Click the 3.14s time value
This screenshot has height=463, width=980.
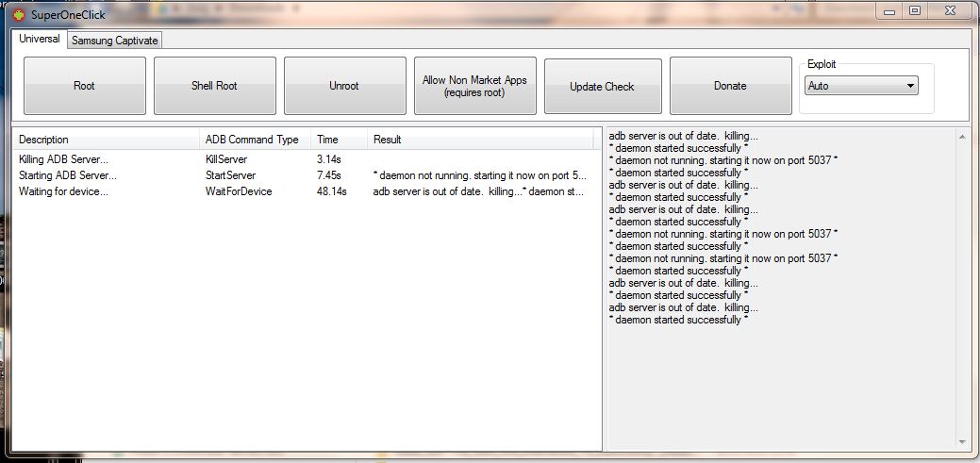329,159
